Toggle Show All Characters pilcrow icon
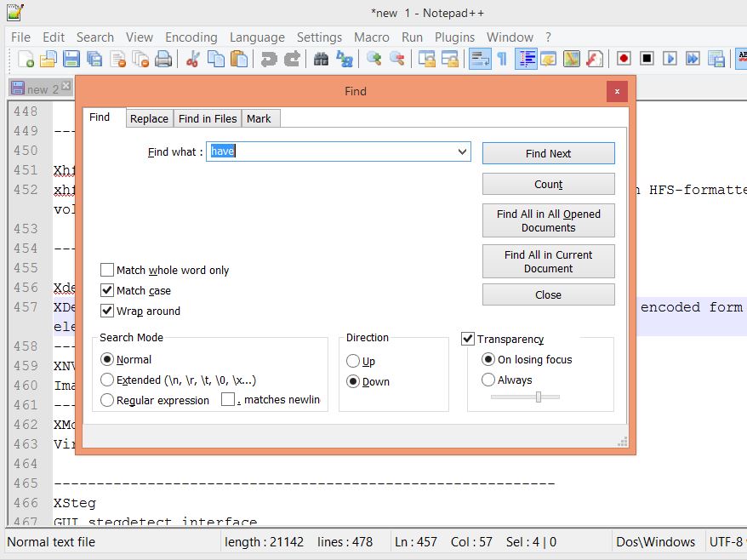Screen dimensions: 747x560 (502, 59)
